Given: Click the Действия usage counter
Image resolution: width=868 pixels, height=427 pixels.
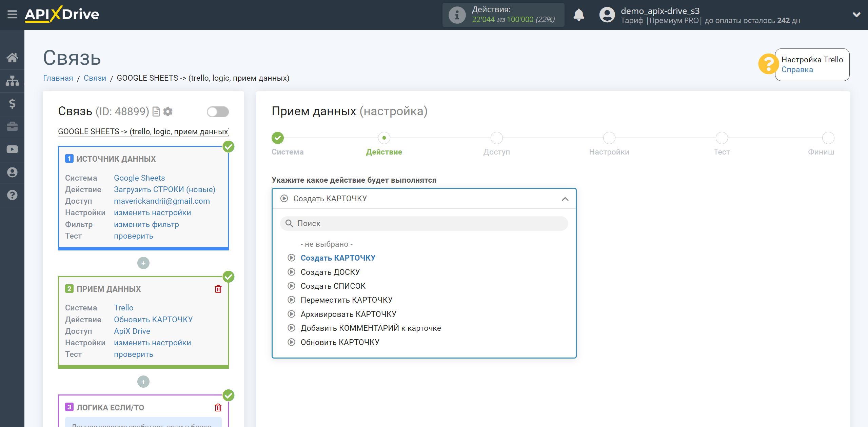Looking at the screenshot, I should coord(504,15).
